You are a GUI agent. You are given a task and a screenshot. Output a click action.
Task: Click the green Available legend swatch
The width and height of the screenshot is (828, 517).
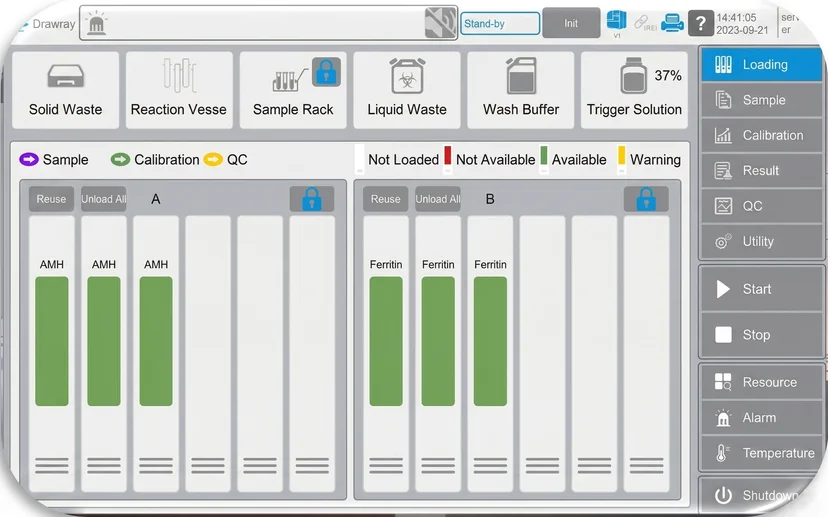(x=544, y=156)
